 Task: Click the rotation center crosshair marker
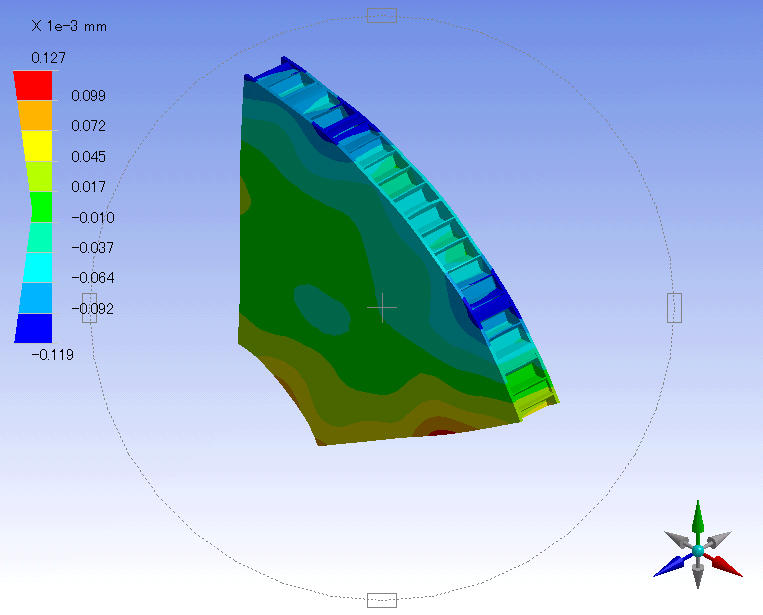[x=382, y=308]
